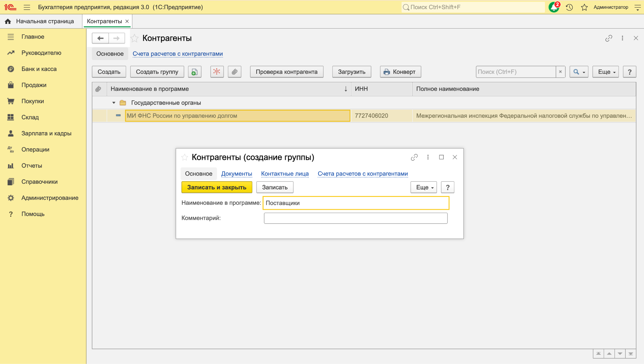Viewport: 644px width, 364px height.
Task: Expand the Еще menu in list toolbar
Action: click(x=606, y=72)
